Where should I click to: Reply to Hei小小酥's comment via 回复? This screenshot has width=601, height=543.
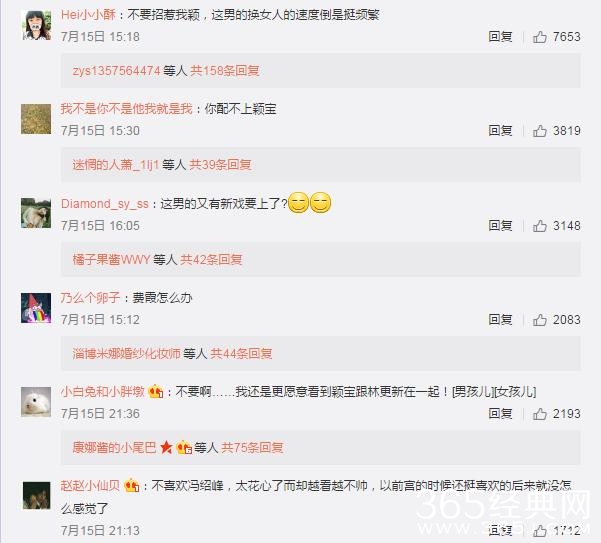(x=501, y=37)
